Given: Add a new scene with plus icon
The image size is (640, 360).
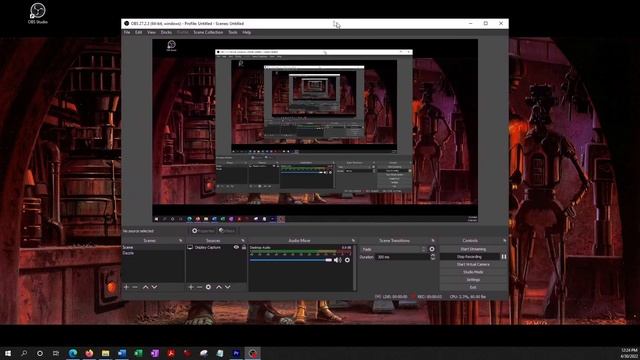Looking at the screenshot, I should (126, 287).
